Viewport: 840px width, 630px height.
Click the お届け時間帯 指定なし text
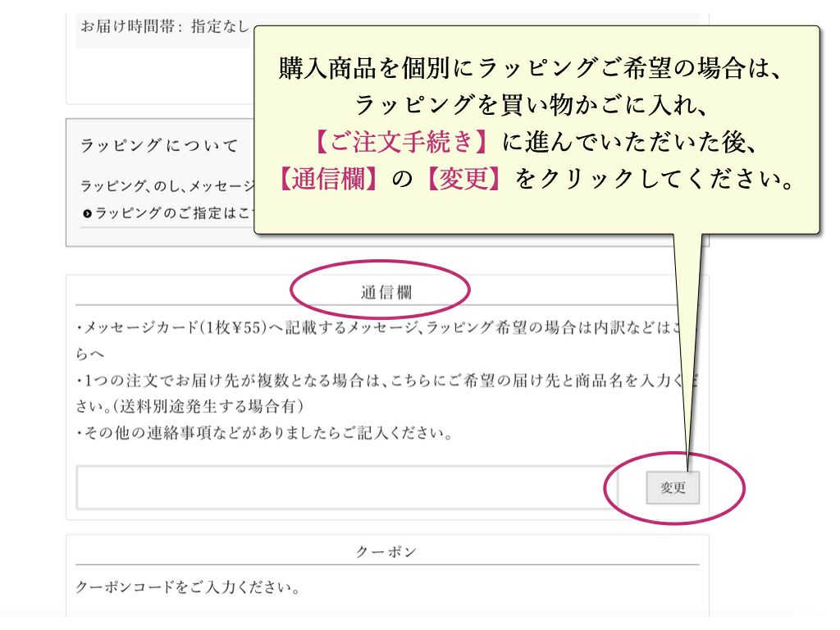tap(164, 25)
